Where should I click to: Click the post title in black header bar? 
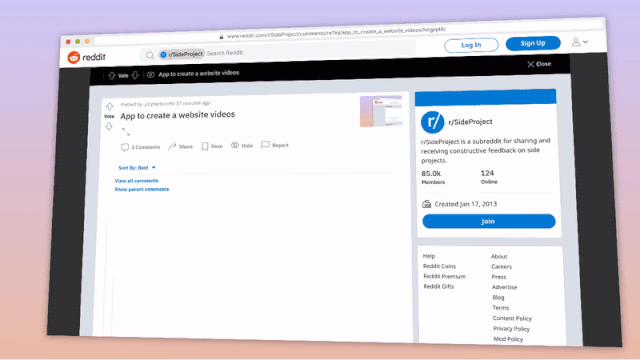199,73
